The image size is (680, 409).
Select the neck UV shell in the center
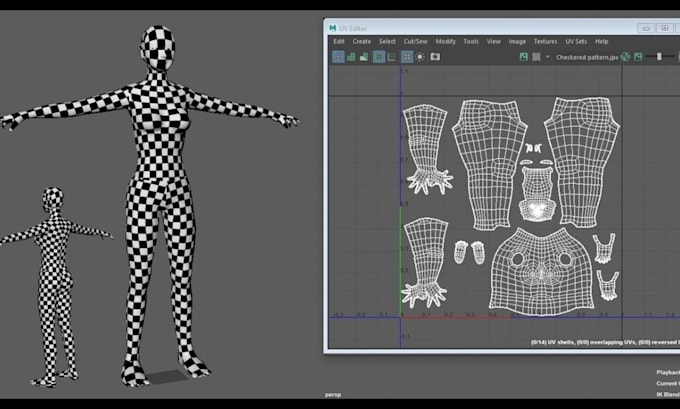tap(538, 194)
